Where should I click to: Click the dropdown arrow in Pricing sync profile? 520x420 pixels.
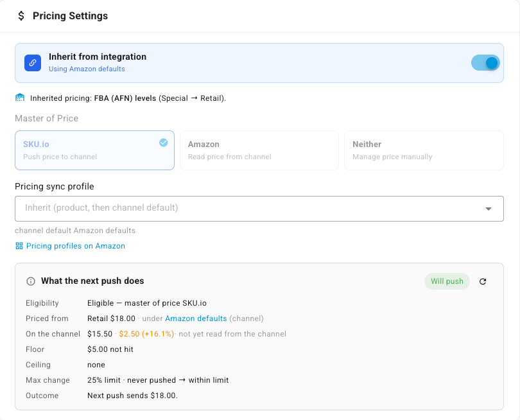coord(488,209)
